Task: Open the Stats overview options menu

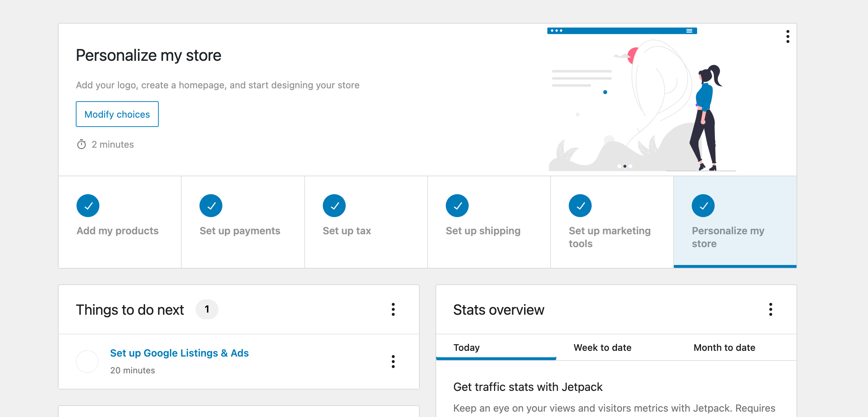Action: coord(771,310)
